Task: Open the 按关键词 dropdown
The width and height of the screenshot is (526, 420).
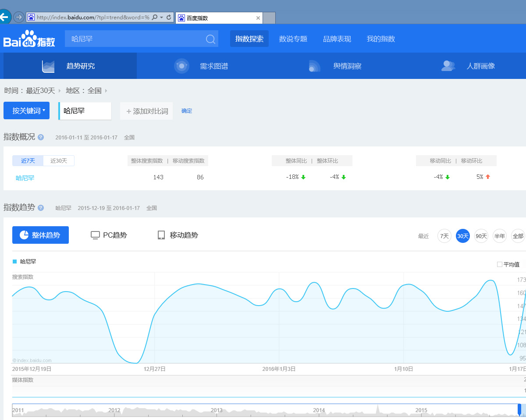Action: click(26, 111)
